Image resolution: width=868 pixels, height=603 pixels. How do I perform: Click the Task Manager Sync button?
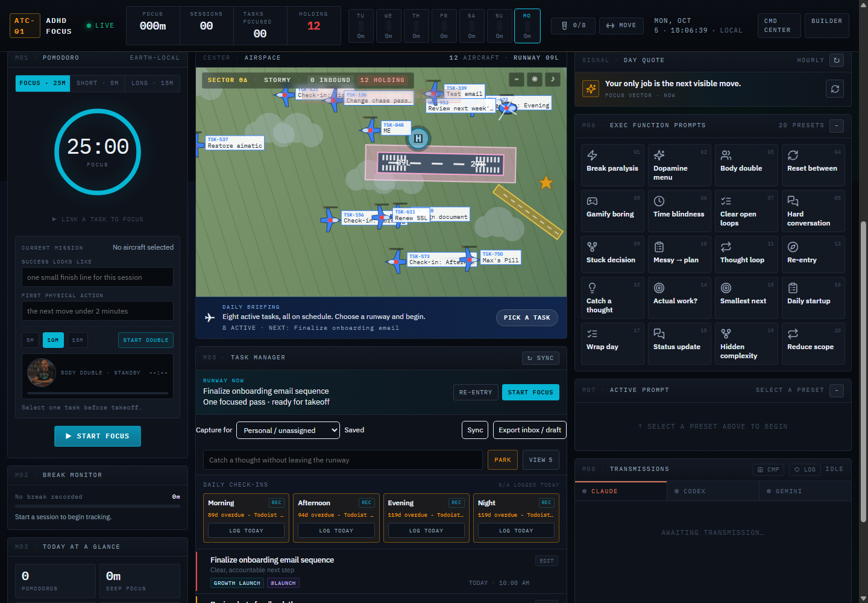pyautogui.click(x=540, y=358)
